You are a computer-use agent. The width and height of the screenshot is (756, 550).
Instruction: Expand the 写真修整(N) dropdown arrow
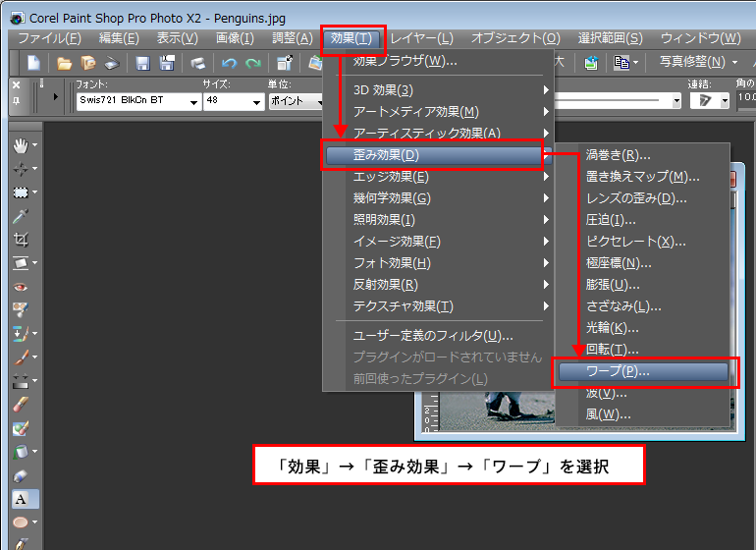tap(734, 62)
